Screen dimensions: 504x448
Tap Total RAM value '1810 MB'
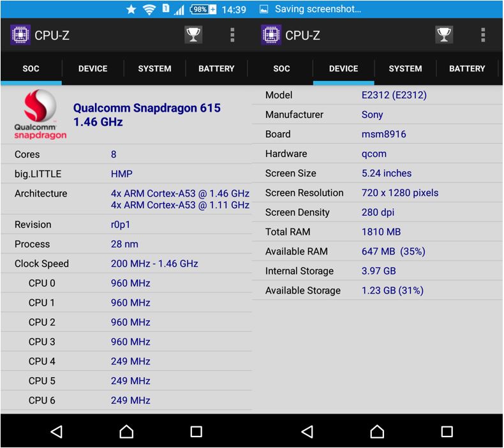pos(382,232)
